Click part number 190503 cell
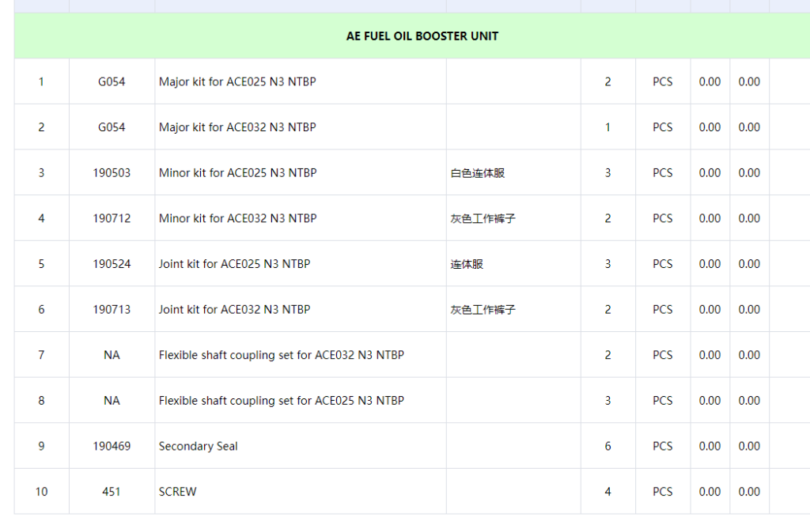 (112, 173)
